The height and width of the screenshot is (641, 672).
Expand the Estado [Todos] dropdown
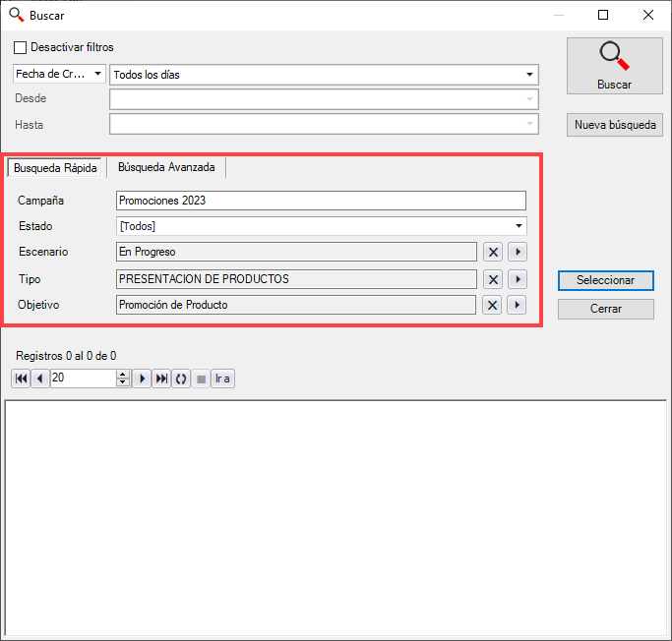point(322,226)
